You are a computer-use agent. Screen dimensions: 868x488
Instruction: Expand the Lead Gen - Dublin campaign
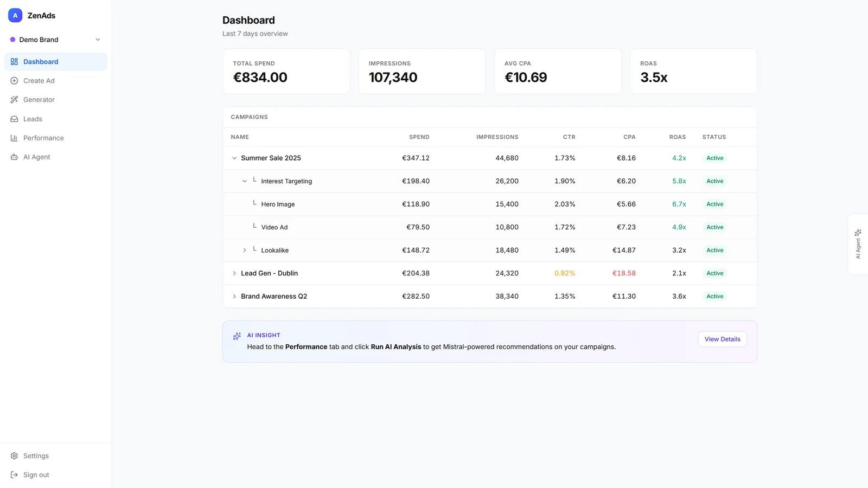pyautogui.click(x=234, y=273)
